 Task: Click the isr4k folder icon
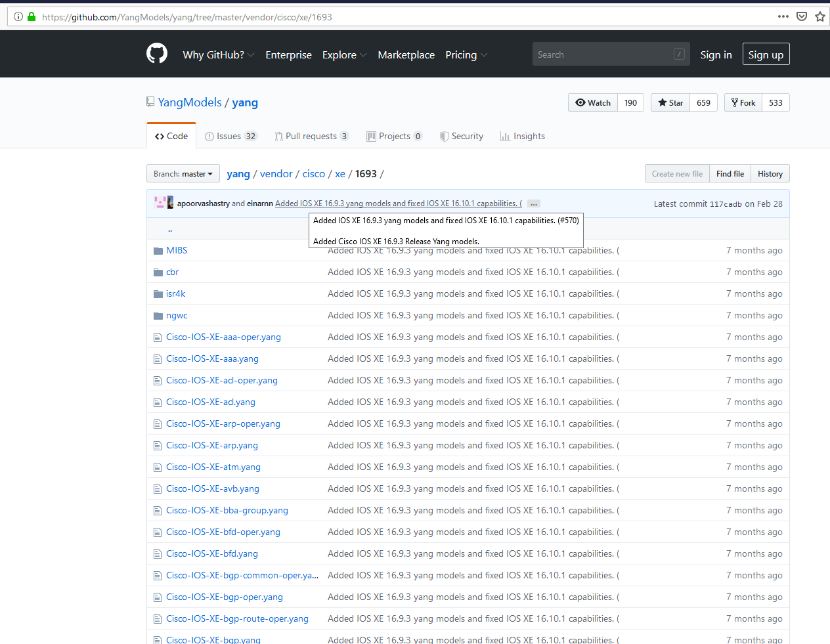click(158, 294)
